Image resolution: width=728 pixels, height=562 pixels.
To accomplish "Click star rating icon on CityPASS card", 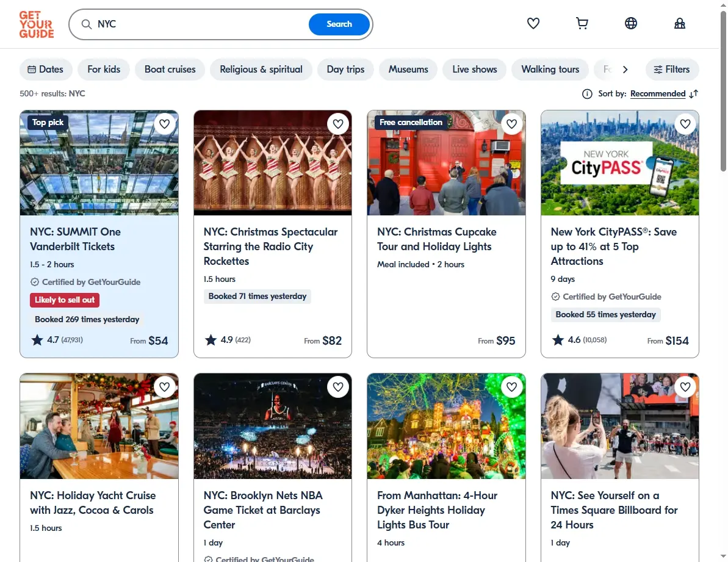I will click(x=558, y=340).
